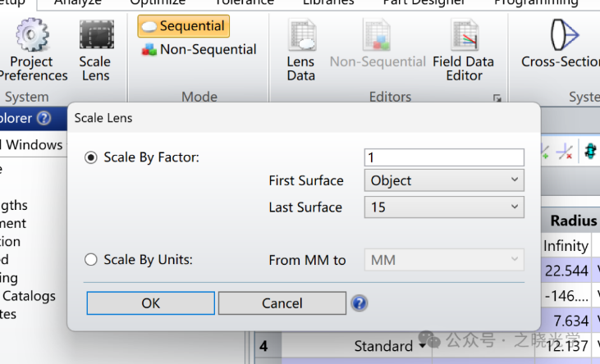
Task: Click the scale factor input field
Action: point(443,157)
